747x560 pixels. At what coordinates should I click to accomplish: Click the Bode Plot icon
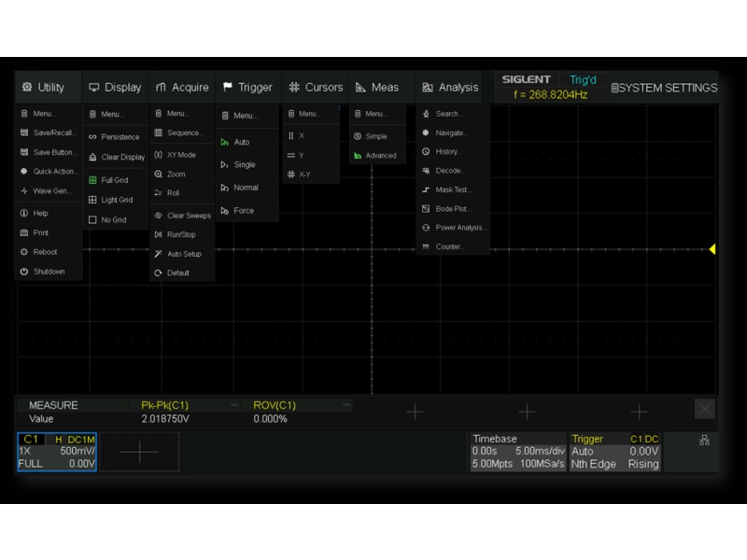(x=426, y=209)
